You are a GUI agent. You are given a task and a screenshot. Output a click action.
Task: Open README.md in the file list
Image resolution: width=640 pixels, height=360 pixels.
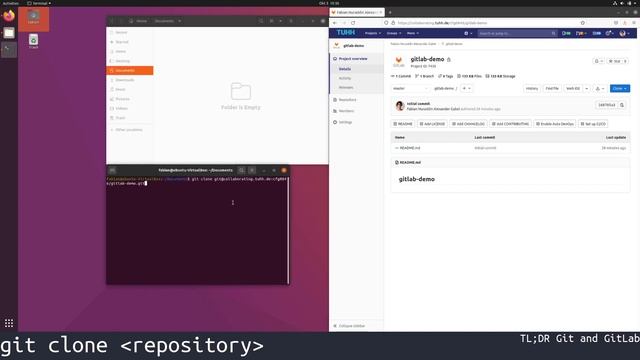pos(409,148)
